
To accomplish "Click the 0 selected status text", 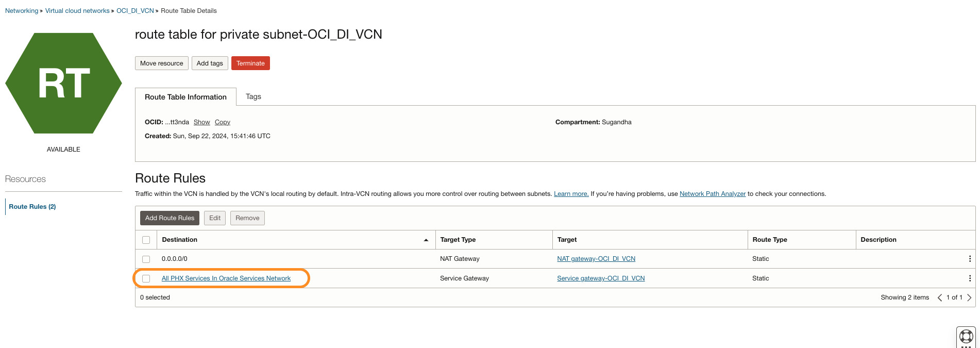I will (x=155, y=297).
